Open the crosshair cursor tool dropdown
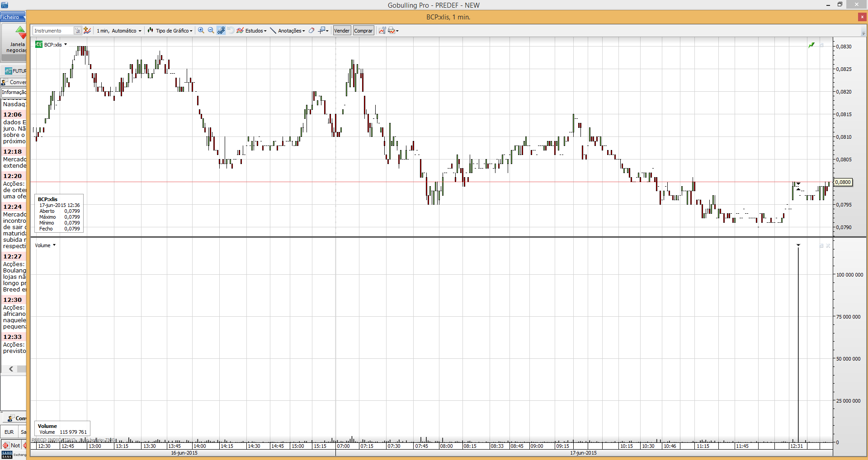Viewport: 868px width, 460px height. coord(324,30)
